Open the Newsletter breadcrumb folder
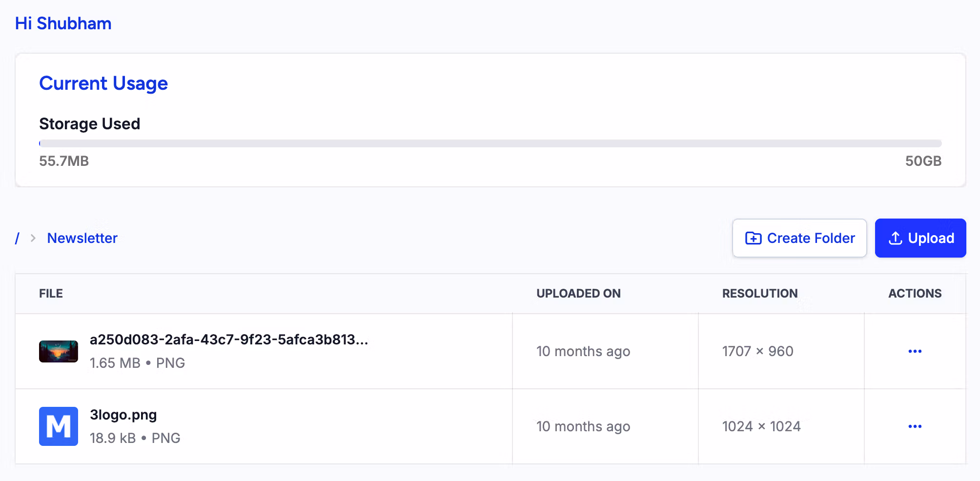The width and height of the screenshot is (980, 481). [x=82, y=238]
